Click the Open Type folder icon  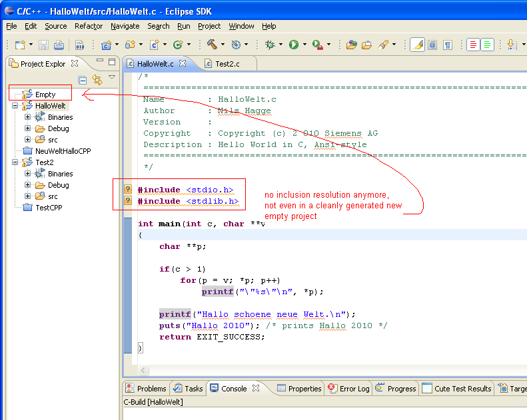coord(352,45)
